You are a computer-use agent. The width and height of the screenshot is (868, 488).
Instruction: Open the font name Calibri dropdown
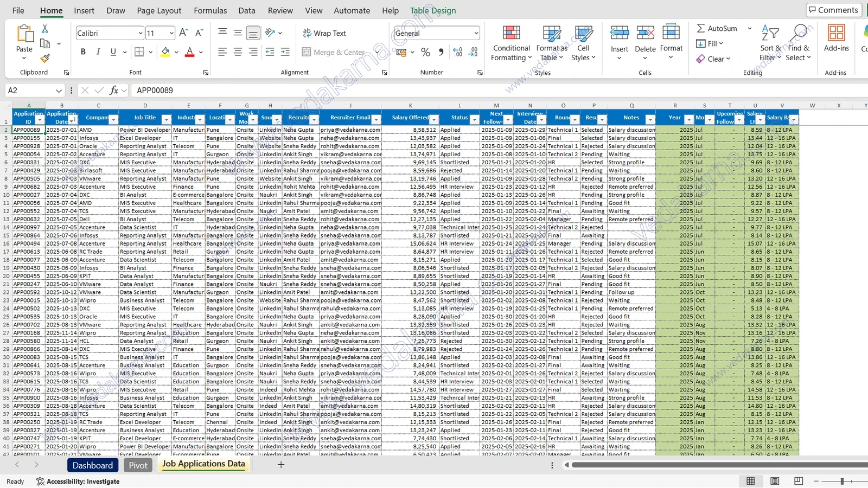click(x=140, y=33)
